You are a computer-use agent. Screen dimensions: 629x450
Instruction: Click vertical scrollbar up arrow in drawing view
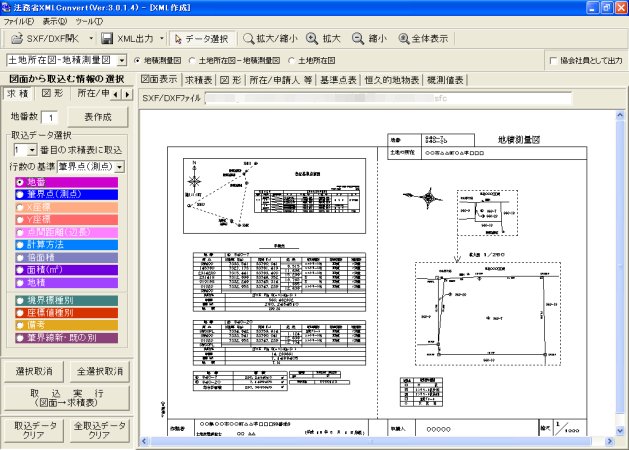620,116
